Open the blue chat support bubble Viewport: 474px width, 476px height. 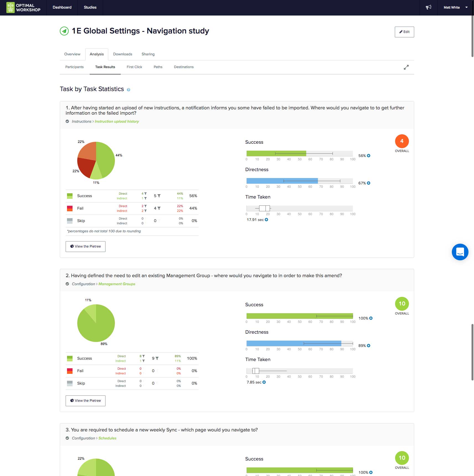pyautogui.click(x=460, y=252)
